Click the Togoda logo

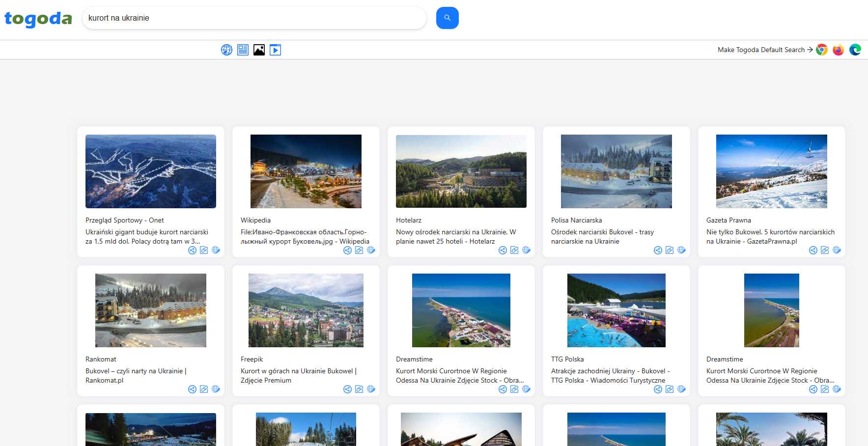point(38,19)
